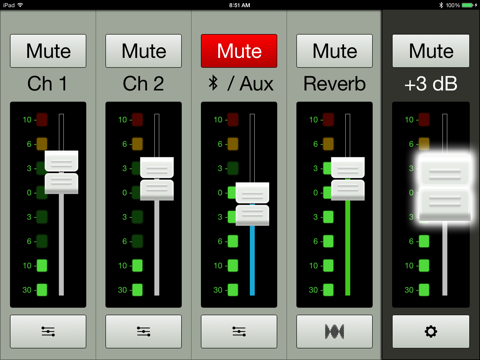This screenshot has width=480, height=360.
Task: Select Ch 2 lower fader handle
Action: pos(157,190)
